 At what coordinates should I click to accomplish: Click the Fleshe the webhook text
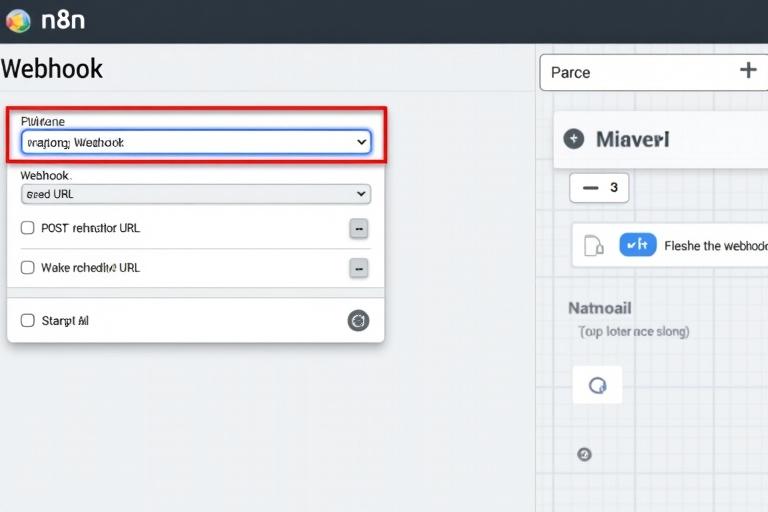pos(715,246)
